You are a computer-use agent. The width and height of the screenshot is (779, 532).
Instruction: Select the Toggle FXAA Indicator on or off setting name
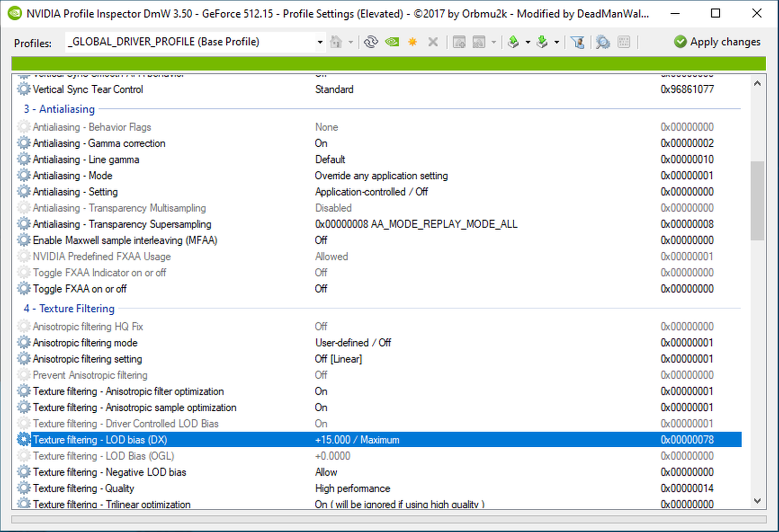(x=99, y=272)
